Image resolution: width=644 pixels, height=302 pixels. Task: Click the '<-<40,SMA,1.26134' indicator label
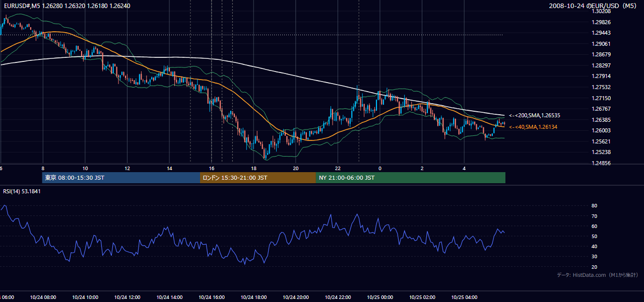[x=533, y=127]
